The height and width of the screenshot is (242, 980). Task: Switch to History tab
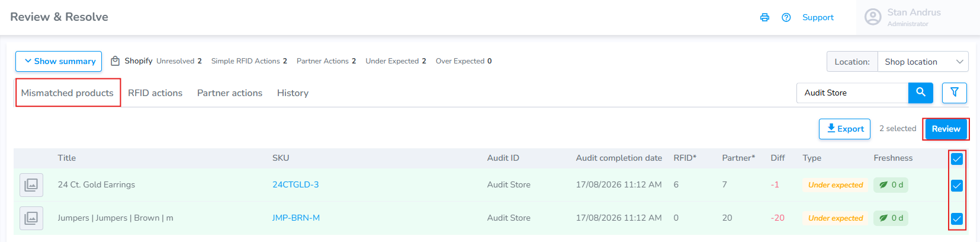pos(293,93)
